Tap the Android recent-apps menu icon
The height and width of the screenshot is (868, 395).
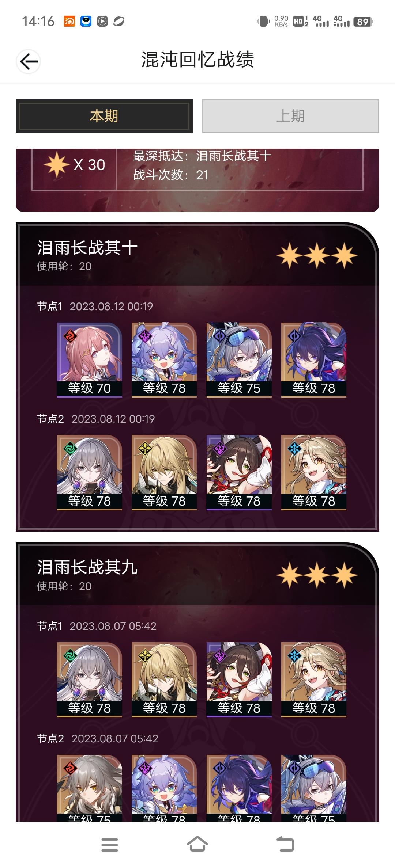[x=110, y=844]
